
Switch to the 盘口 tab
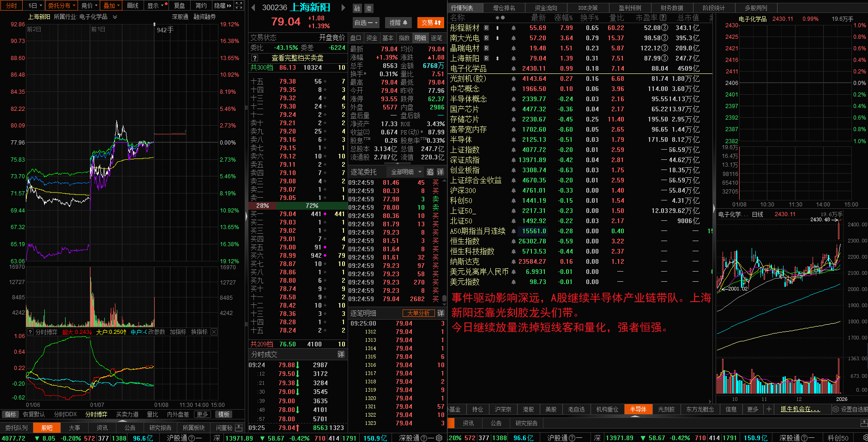[356, 38]
